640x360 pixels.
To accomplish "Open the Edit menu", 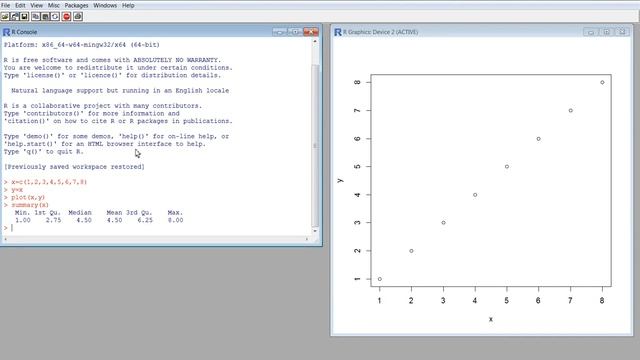I will (x=20, y=5).
